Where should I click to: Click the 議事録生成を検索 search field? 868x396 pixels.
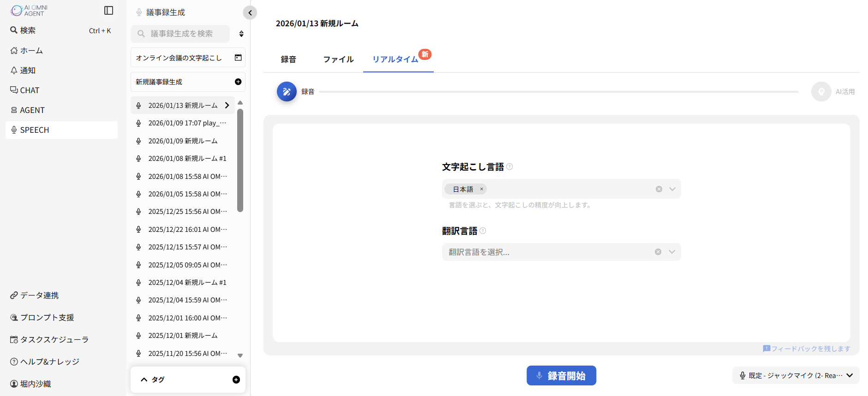pos(180,34)
